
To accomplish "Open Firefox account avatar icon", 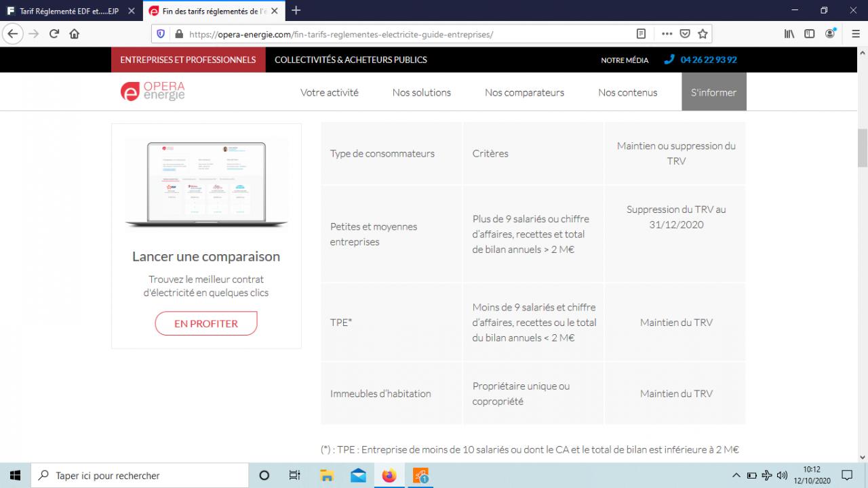I will click(831, 34).
